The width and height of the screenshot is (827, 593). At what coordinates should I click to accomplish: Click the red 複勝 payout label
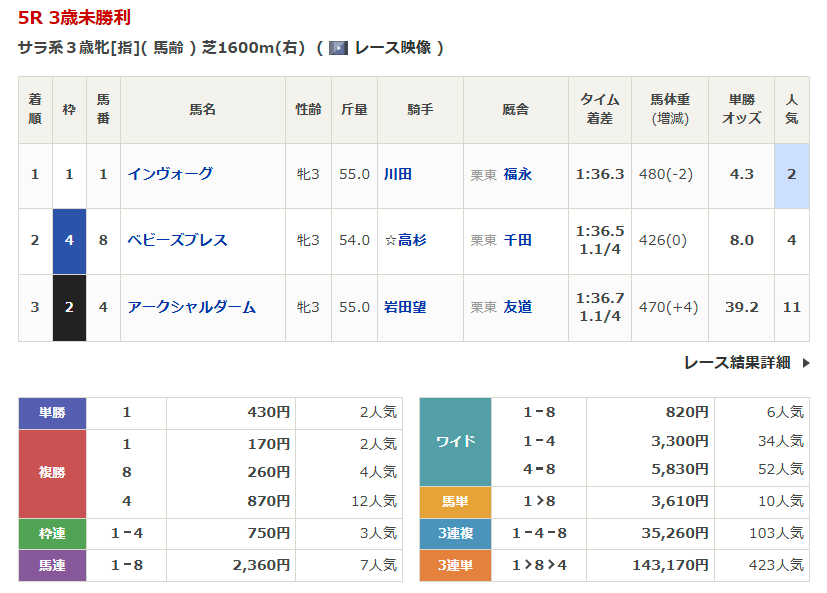click(x=52, y=472)
